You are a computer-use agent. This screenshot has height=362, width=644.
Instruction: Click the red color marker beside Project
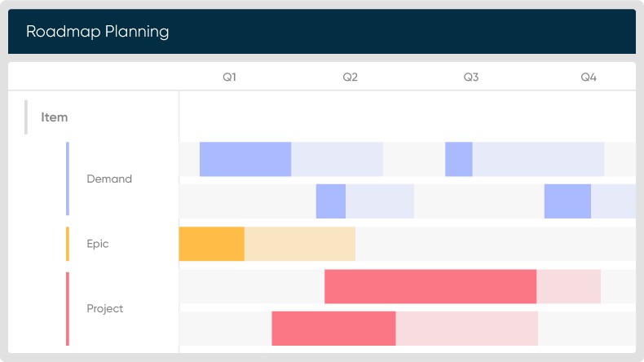(68, 308)
